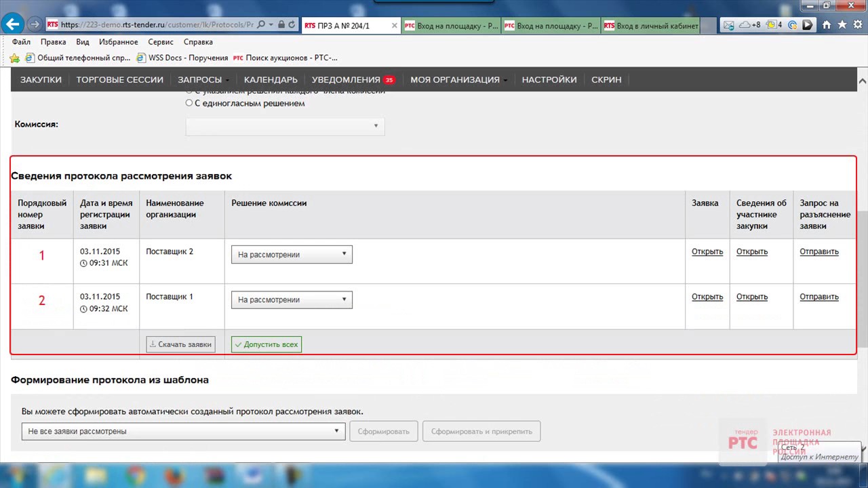Click the 'Решение комиссии' column header
This screenshot has height=488, width=868.
pyautogui.click(x=269, y=203)
